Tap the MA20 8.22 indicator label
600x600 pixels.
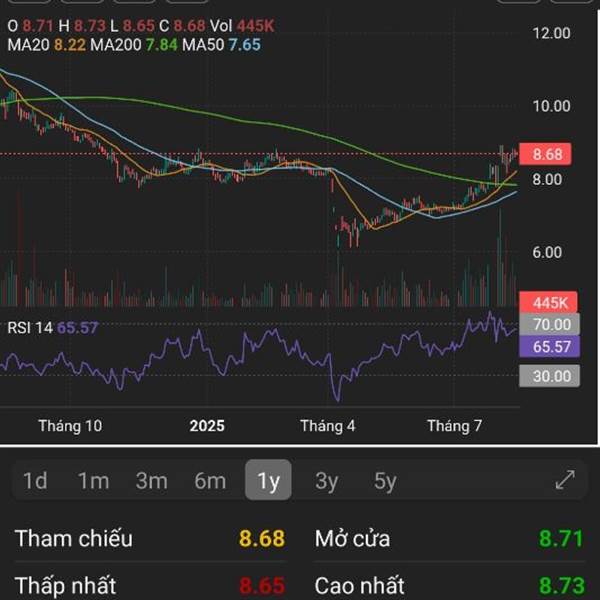47,45
